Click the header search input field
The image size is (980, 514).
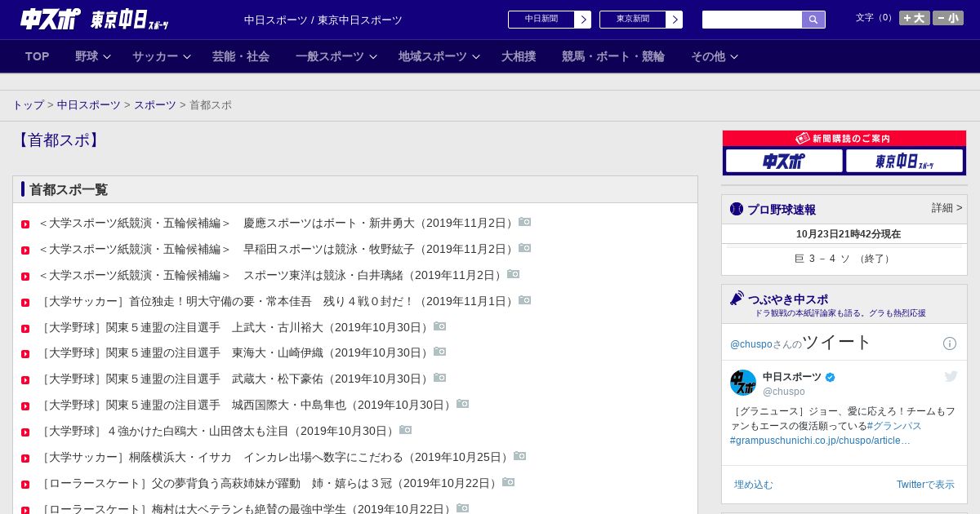(752, 20)
